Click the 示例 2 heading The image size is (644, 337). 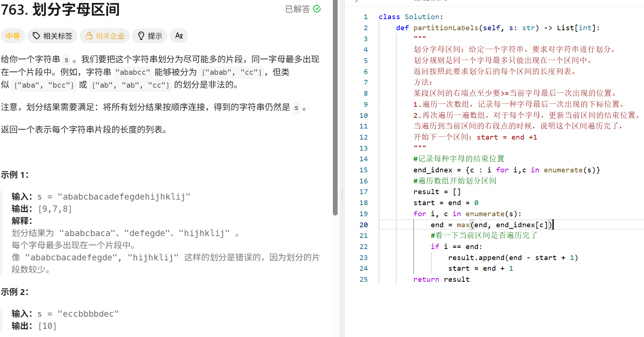pyautogui.click(x=15, y=292)
